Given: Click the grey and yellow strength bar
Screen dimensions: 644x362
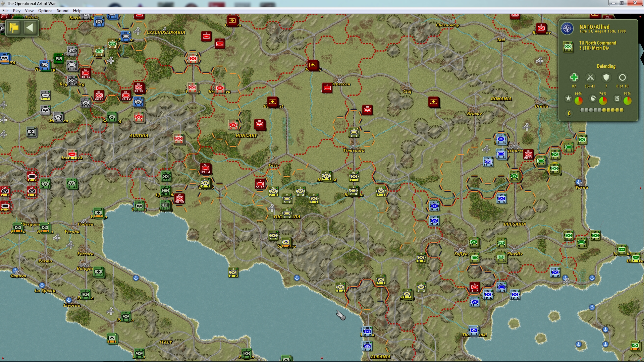Looking at the screenshot, I should 602,110.
